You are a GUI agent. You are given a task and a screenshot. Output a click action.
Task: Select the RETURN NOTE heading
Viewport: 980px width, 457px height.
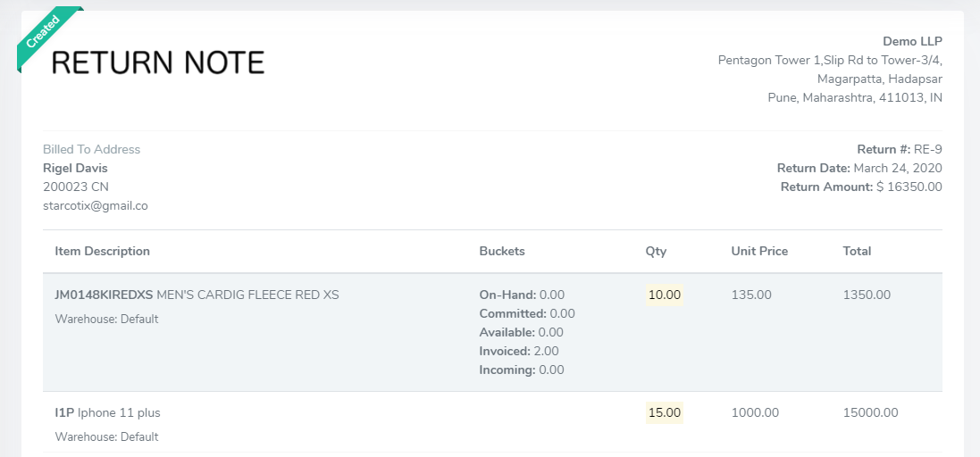click(x=158, y=63)
